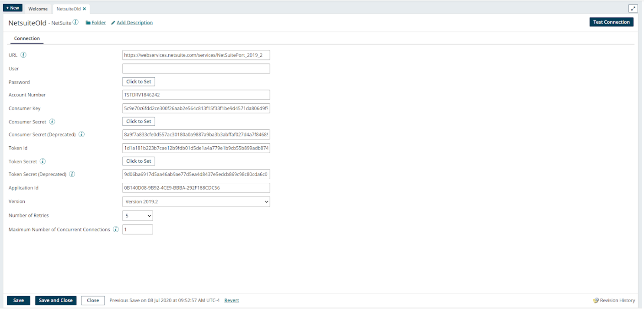Viewport: 644px width, 309px height.
Task: Click to Set the Password
Action: (138, 81)
